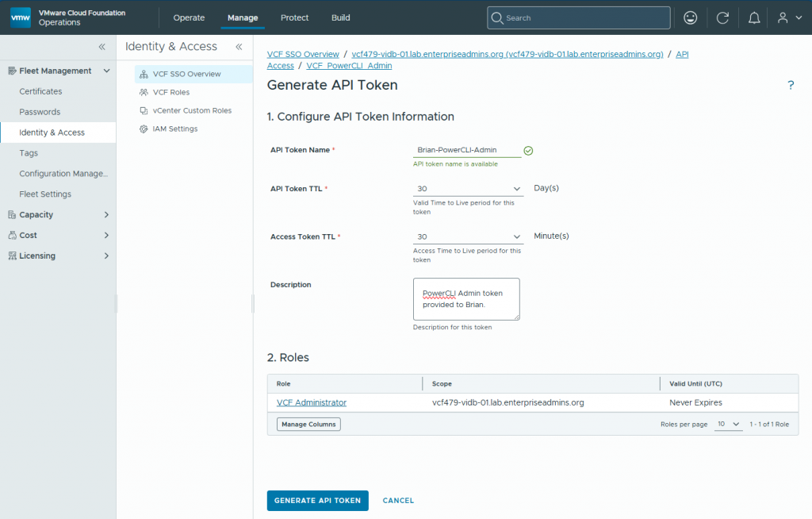Click the refresh icon in header
Screen dimensions: 812x519
(x=722, y=17)
